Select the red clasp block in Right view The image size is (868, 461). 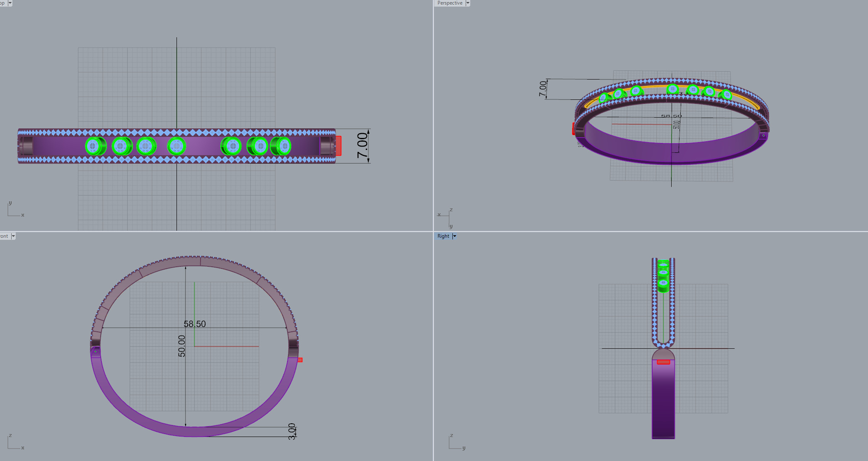pyautogui.click(x=663, y=362)
